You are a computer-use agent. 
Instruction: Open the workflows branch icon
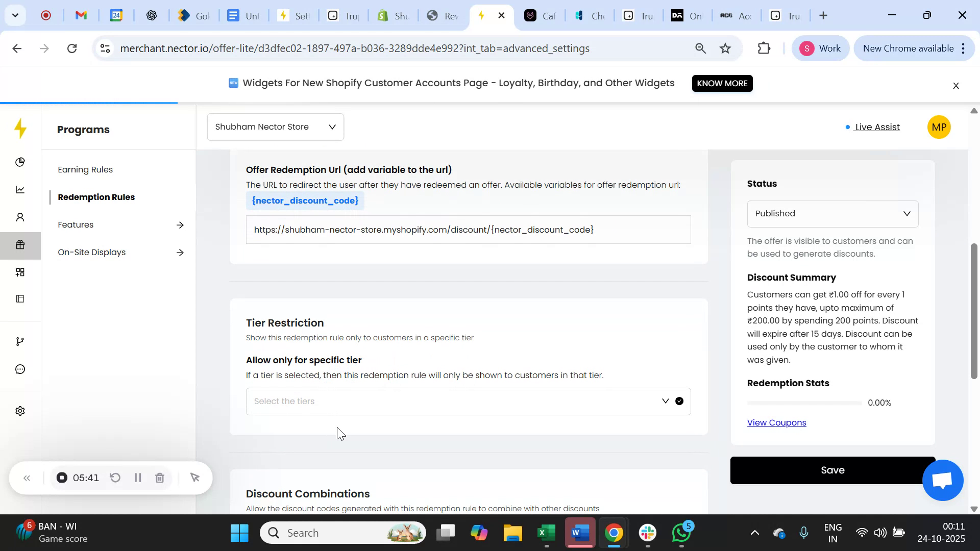20,341
